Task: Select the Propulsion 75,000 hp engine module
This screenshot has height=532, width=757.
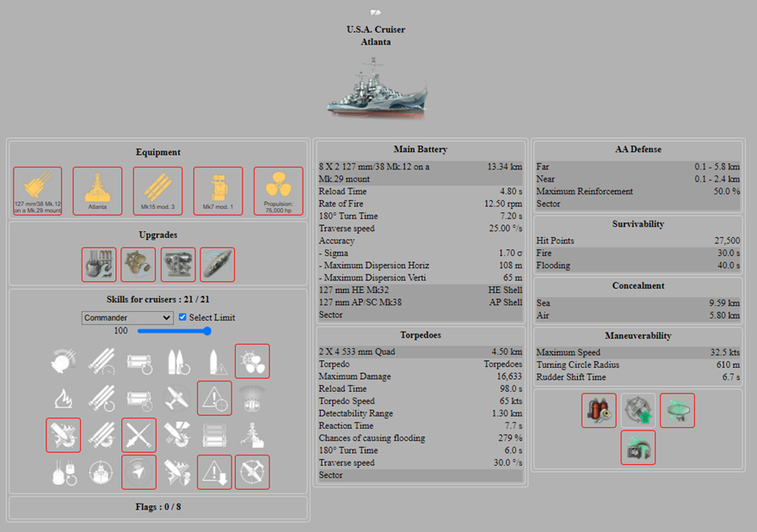Action: tap(279, 191)
